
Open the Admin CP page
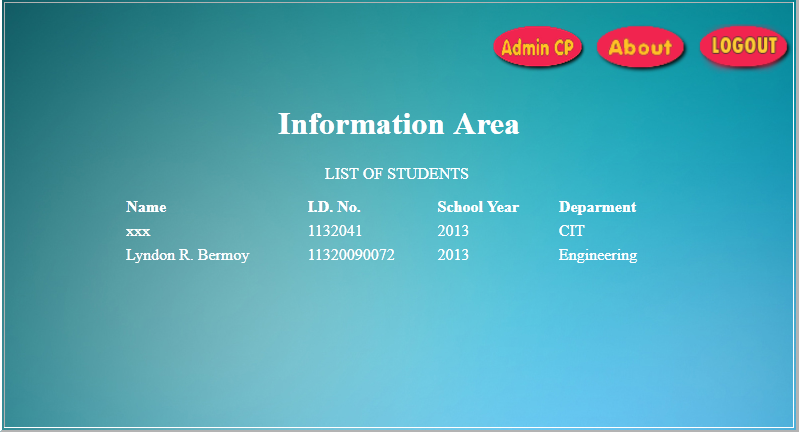(x=538, y=46)
